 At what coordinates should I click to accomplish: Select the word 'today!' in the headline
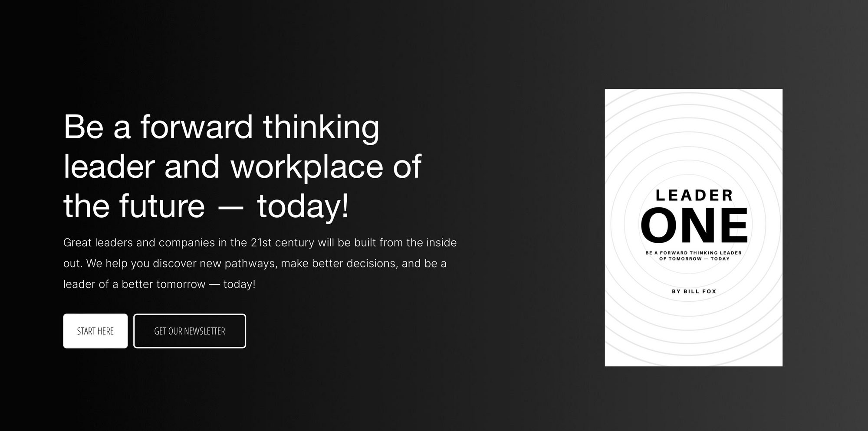point(304,207)
